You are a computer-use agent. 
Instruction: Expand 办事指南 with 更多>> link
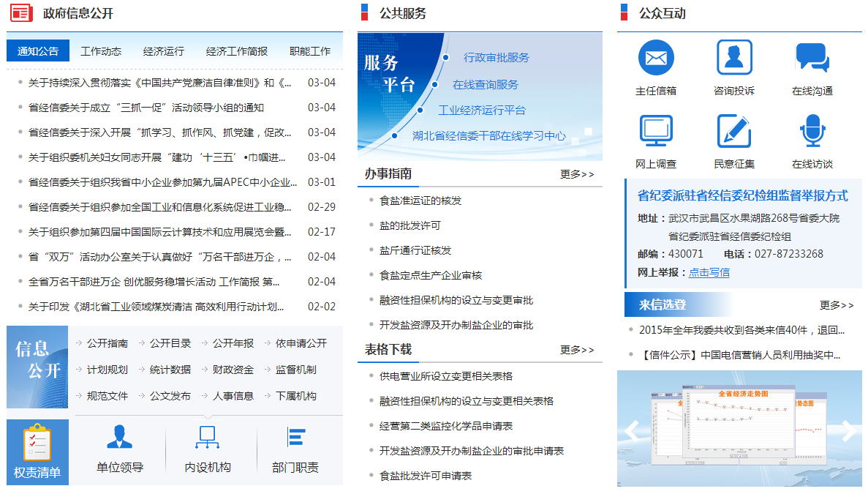tap(577, 174)
